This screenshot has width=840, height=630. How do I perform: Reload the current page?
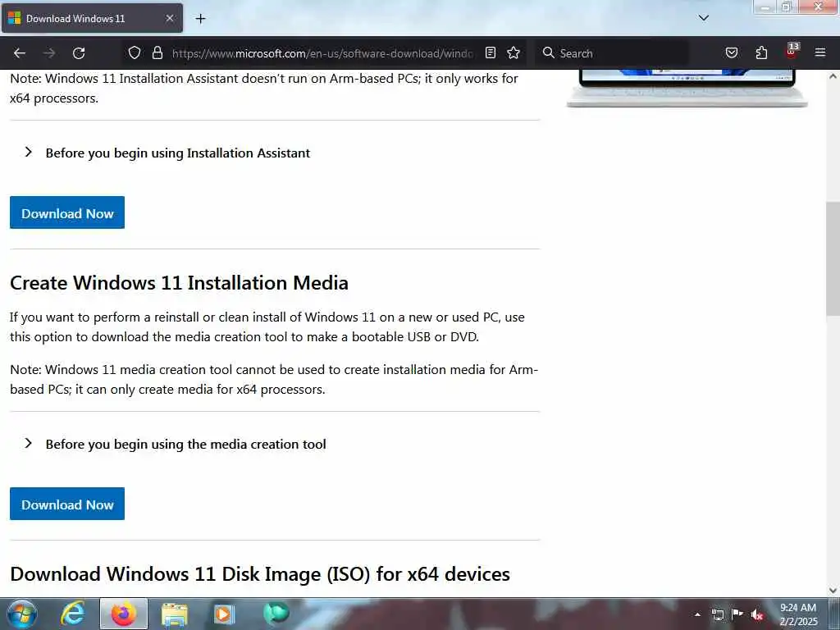tap(79, 53)
